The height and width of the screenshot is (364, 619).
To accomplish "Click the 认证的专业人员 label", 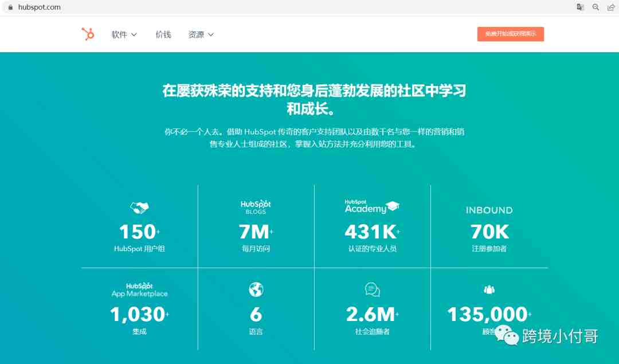I will click(373, 249).
